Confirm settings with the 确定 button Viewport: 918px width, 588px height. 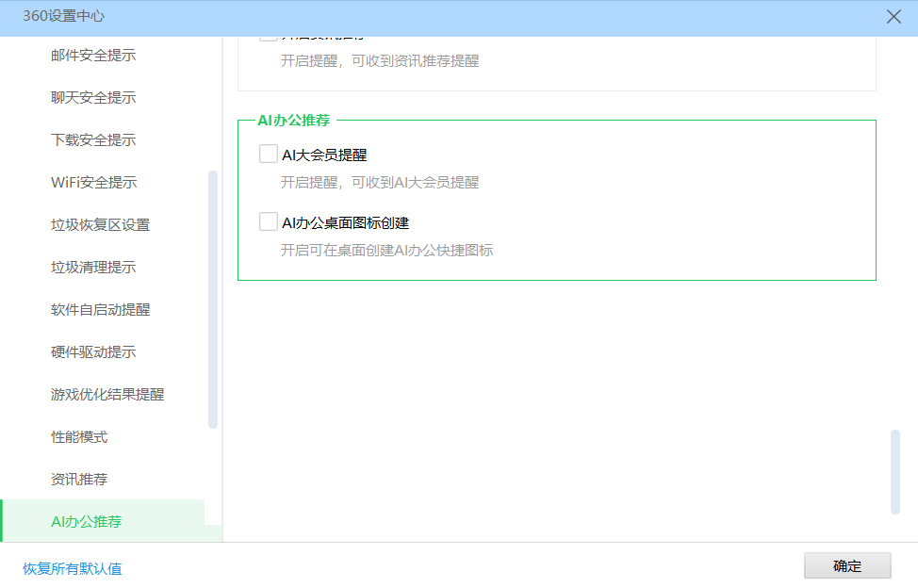pyautogui.click(x=847, y=565)
